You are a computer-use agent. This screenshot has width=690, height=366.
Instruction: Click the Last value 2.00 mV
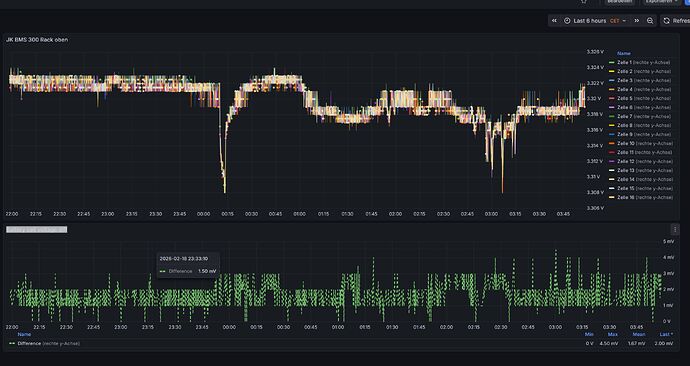(664, 344)
